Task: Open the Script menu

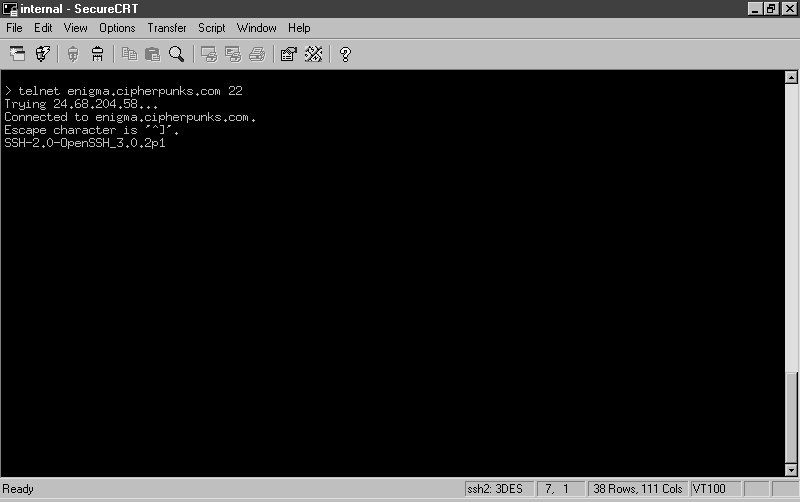Action: (212, 28)
